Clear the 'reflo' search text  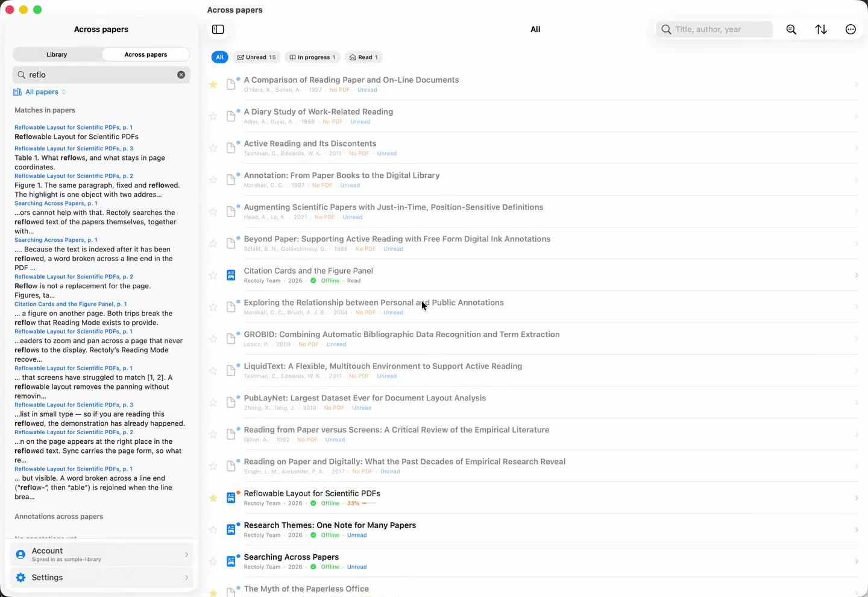pos(181,75)
